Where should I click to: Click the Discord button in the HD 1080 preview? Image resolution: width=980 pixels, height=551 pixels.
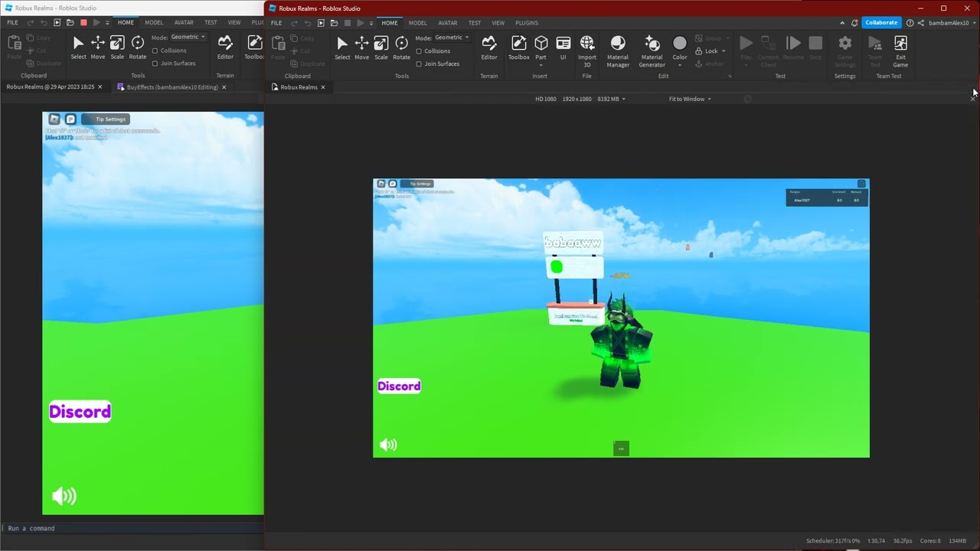click(x=399, y=386)
